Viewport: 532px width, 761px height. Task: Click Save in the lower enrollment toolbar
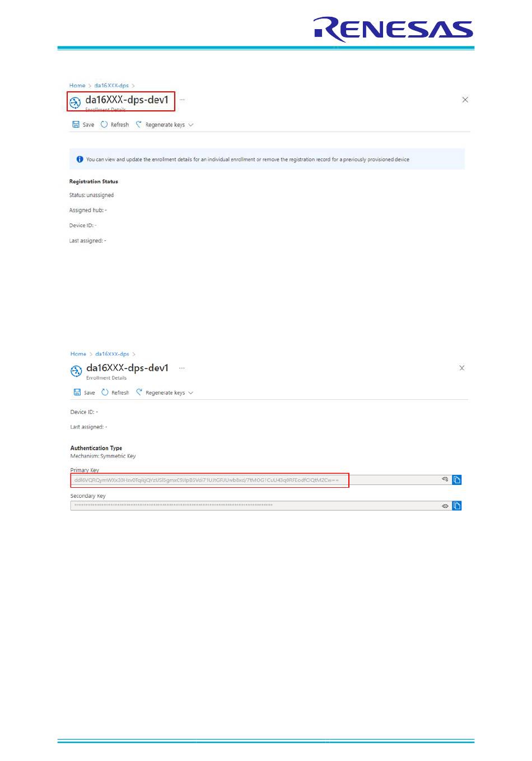click(x=85, y=393)
